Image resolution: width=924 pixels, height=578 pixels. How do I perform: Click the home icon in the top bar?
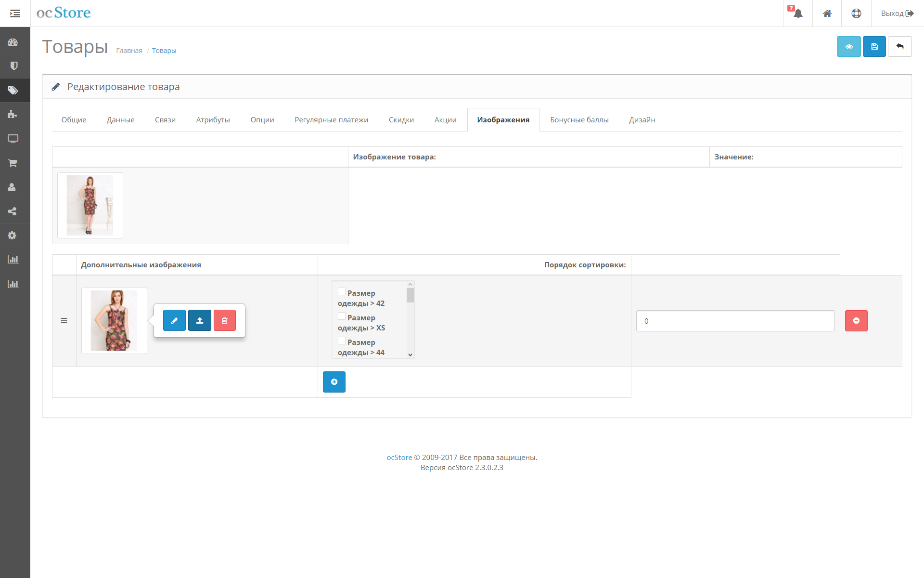click(827, 13)
